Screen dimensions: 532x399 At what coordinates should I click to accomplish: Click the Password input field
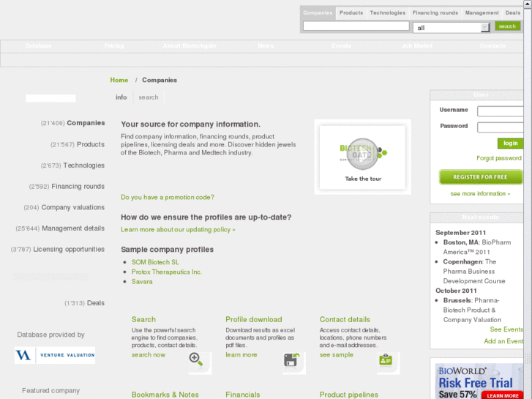click(500, 127)
